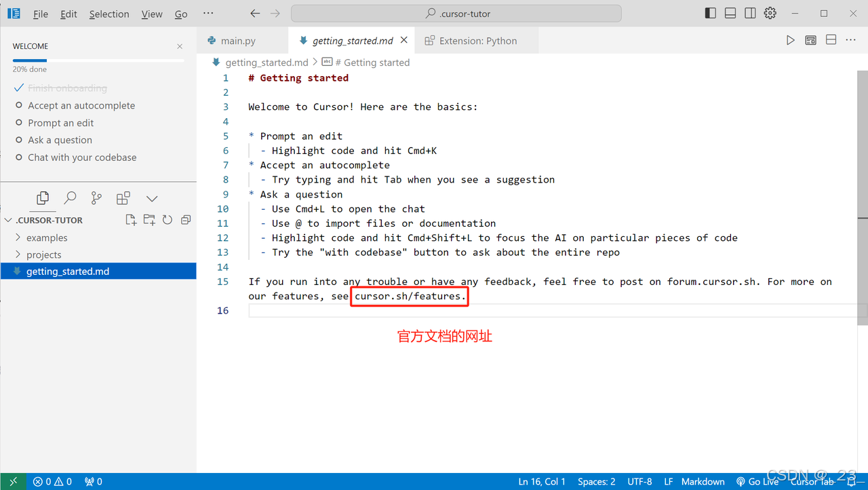The width and height of the screenshot is (868, 490).
Task: Expand the projects folder
Action: coord(43,255)
